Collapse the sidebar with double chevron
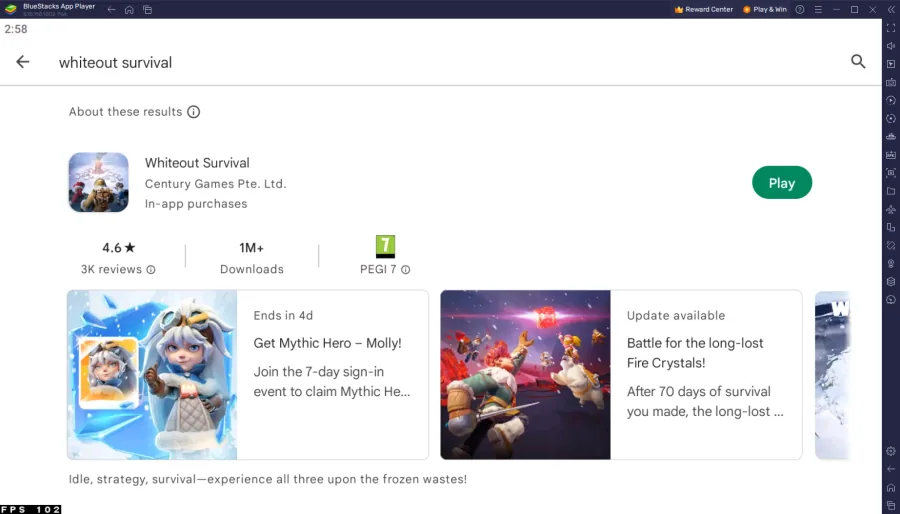Screen dimensions: 900x514 [x=891, y=10]
